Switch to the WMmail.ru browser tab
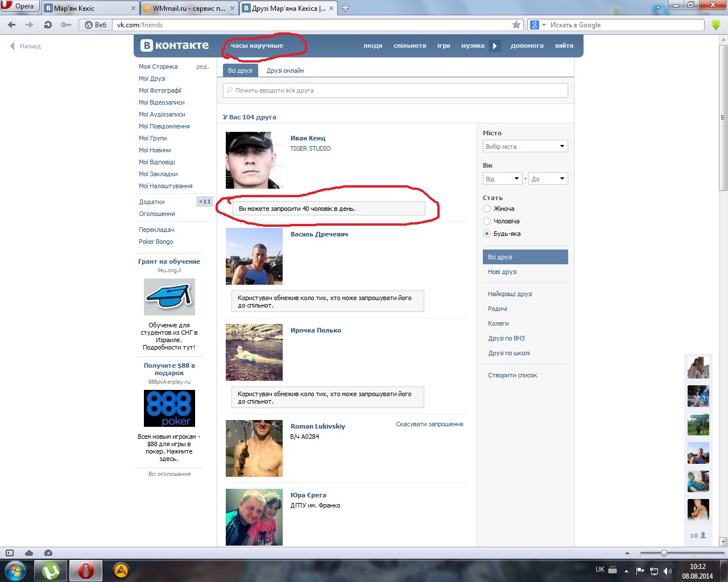728x582 pixels. pos(189,9)
